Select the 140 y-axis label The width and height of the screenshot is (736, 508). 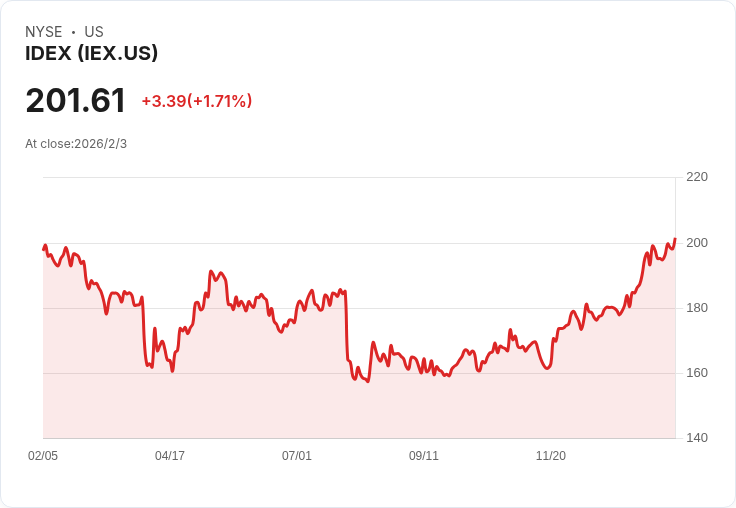click(697, 438)
